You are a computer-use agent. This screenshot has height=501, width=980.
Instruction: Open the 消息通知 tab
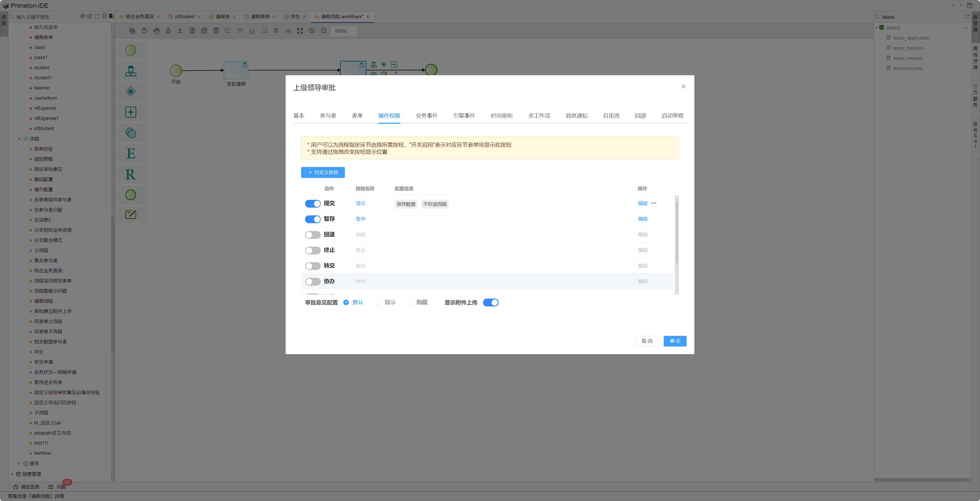click(576, 116)
